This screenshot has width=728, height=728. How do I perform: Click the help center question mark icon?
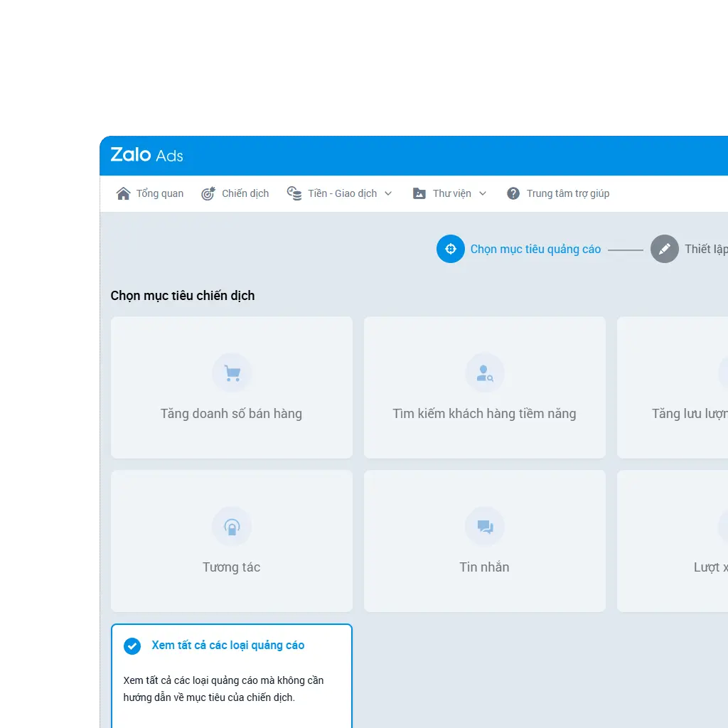click(x=513, y=193)
